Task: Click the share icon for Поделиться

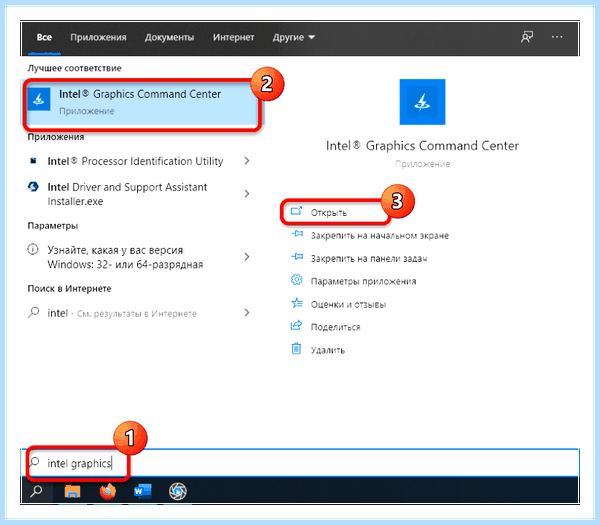Action: tap(296, 326)
